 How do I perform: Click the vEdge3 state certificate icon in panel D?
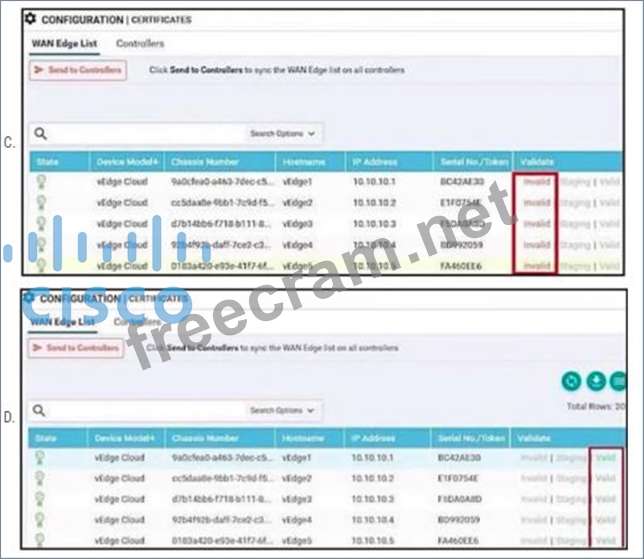coord(41,498)
